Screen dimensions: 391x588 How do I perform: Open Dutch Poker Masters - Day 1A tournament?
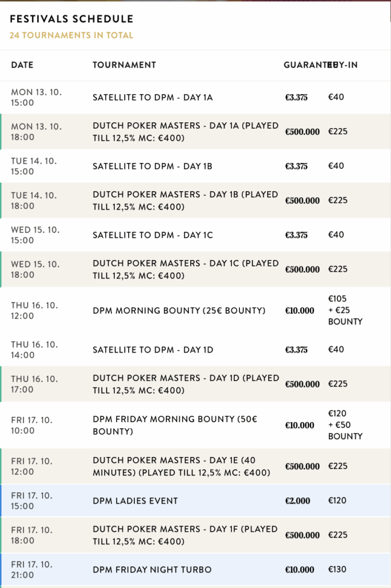coord(185,131)
